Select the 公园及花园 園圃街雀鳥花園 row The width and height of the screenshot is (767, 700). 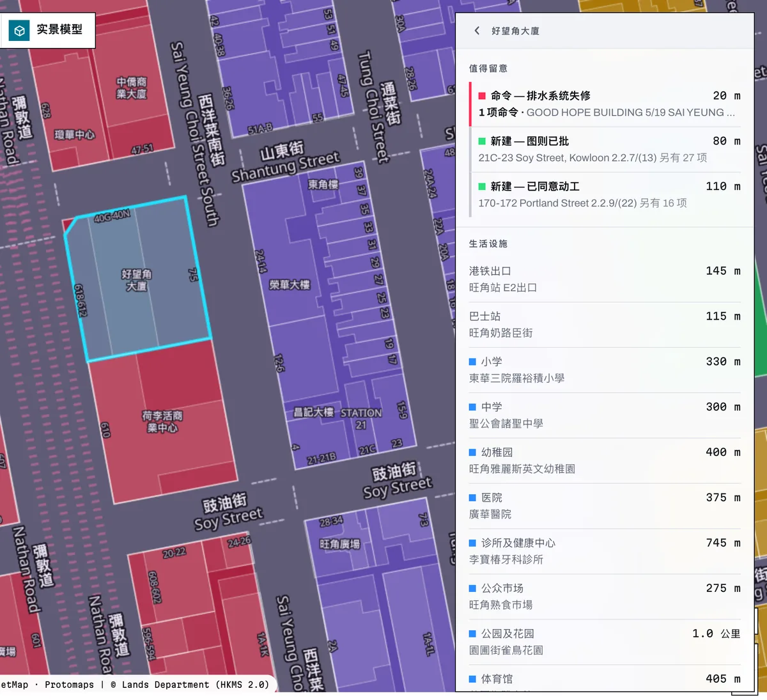tap(605, 642)
